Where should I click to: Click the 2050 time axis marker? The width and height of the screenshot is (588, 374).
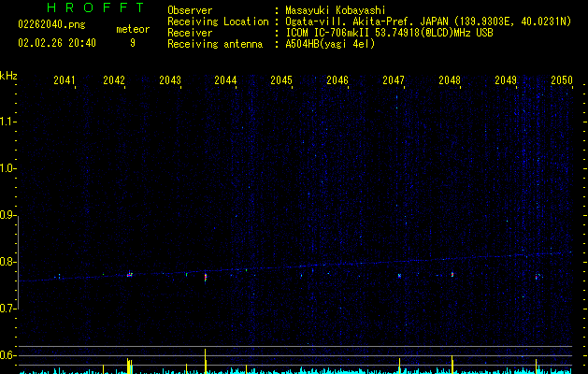pyautogui.click(x=562, y=79)
